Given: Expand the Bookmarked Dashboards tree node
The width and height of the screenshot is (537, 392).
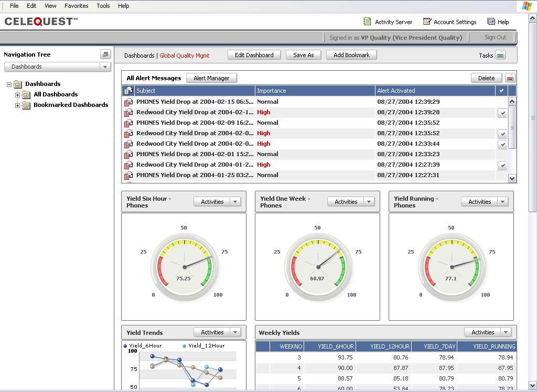Looking at the screenshot, I should [17, 105].
